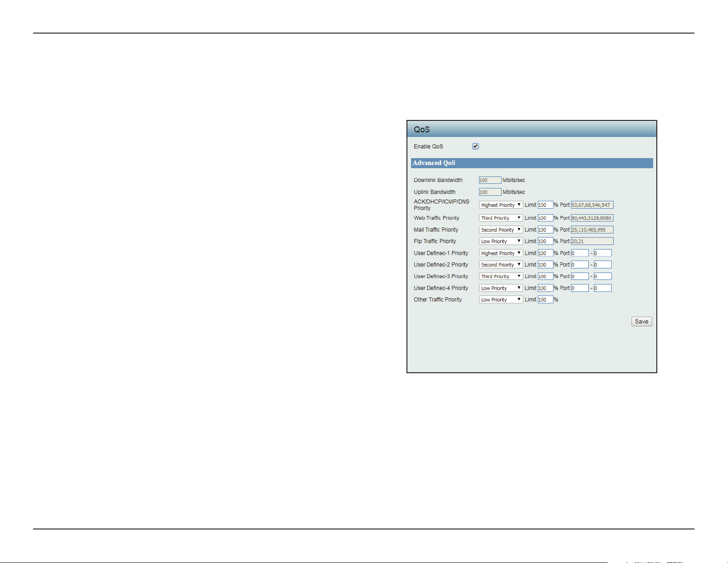Screen dimensions: 728x563
Task: Click the Other Traffic Priority label
Action: [438, 300]
